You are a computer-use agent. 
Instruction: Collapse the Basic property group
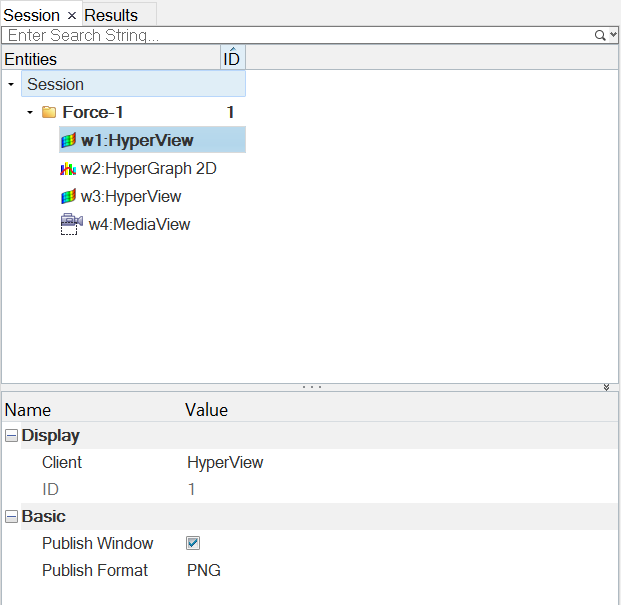point(11,517)
